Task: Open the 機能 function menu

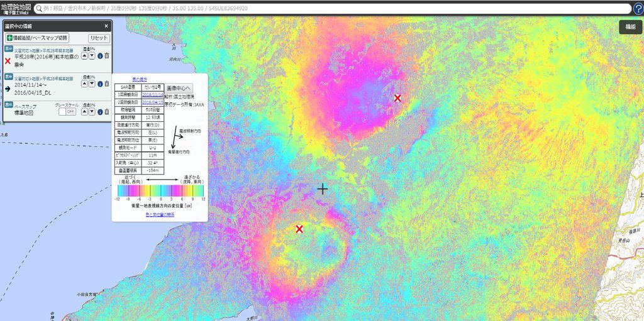Action: (x=630, y=26)
